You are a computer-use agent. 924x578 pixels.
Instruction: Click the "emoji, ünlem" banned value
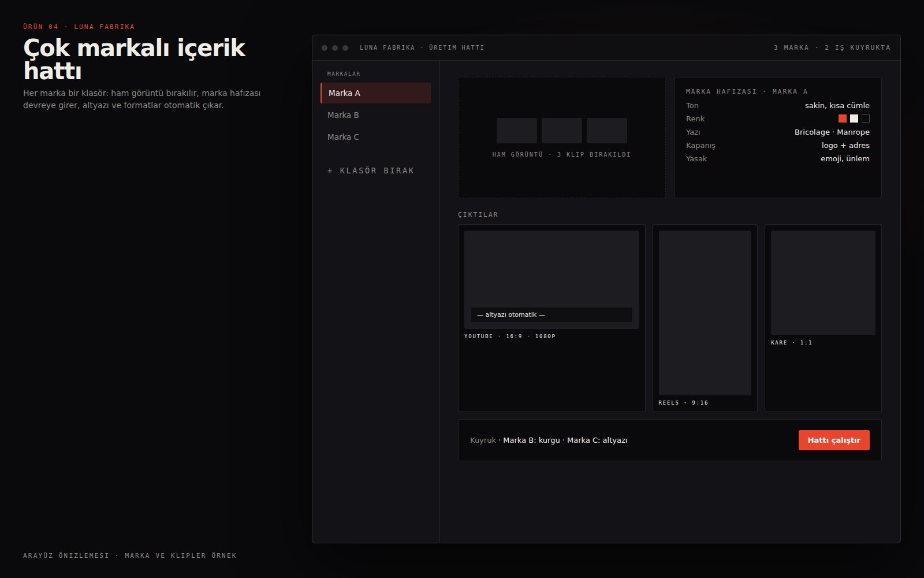coord(845,158)
